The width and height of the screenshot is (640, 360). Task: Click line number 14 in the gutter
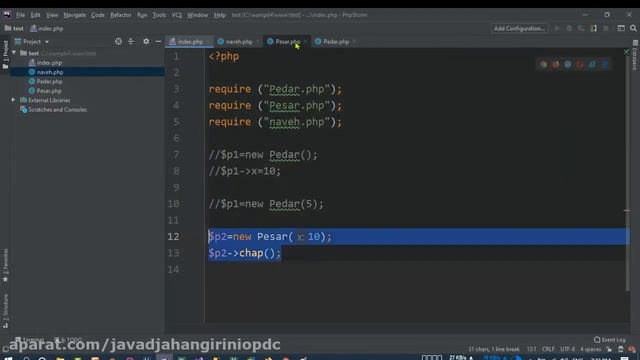(x=173, y=269)
